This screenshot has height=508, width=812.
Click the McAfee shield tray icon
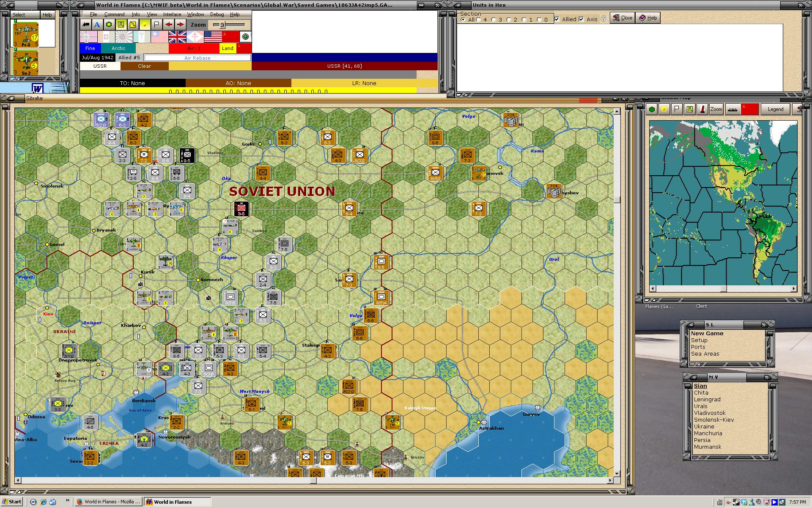coord(767,502)
